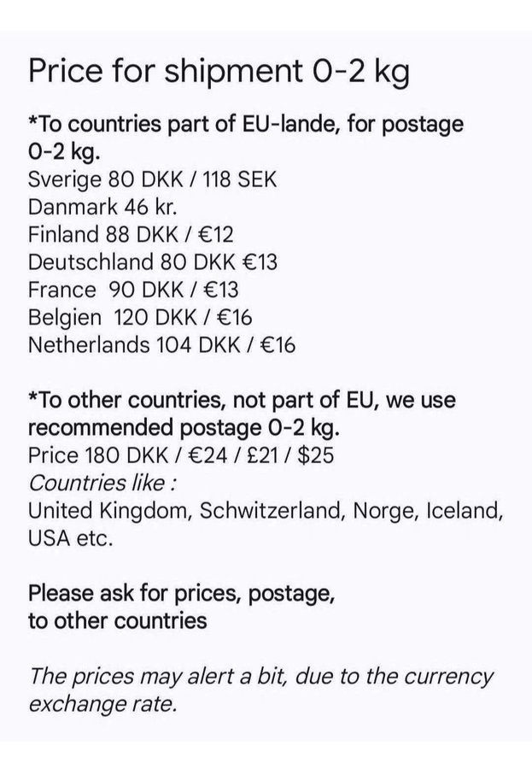This screenshot has width=532, height=769.
Task: Click the "$25" dollar price
Action: click(x=318, y=455)
